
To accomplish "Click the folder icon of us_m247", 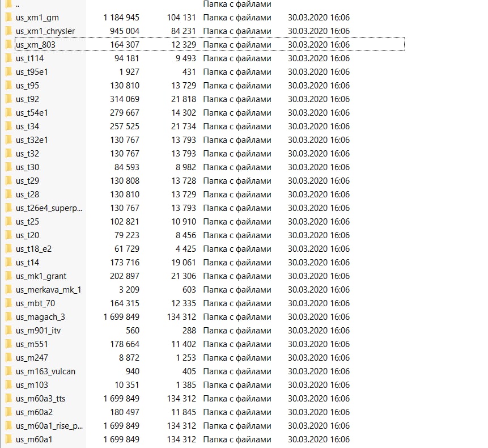I will pyautogui.click(x=9, y=357).
